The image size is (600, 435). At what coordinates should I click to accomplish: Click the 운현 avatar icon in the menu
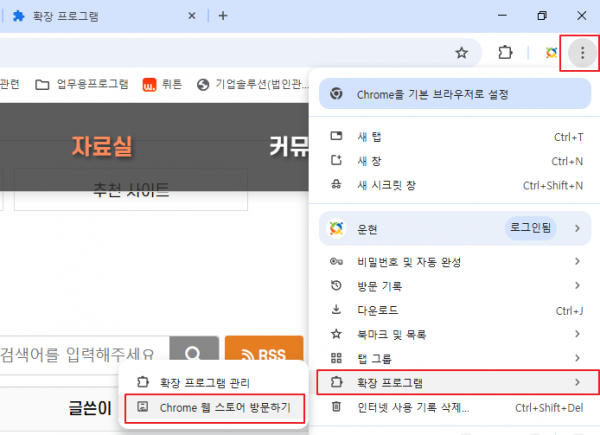click(336, 228)
